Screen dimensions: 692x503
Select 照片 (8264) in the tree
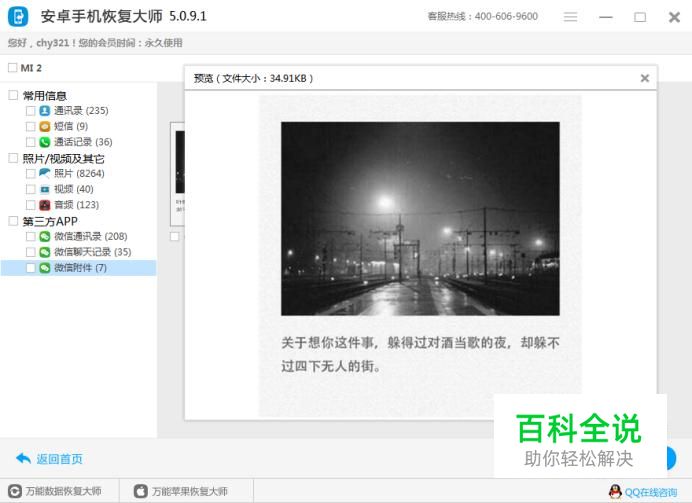click(79, 173)
